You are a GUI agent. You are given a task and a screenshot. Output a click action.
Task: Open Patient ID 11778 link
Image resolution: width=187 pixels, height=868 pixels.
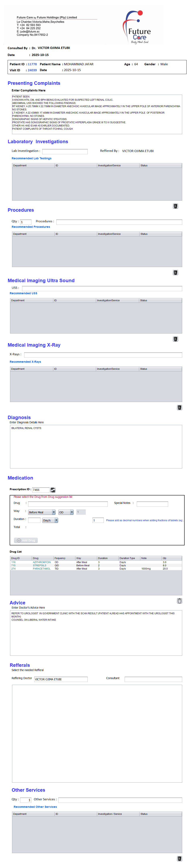32,64
